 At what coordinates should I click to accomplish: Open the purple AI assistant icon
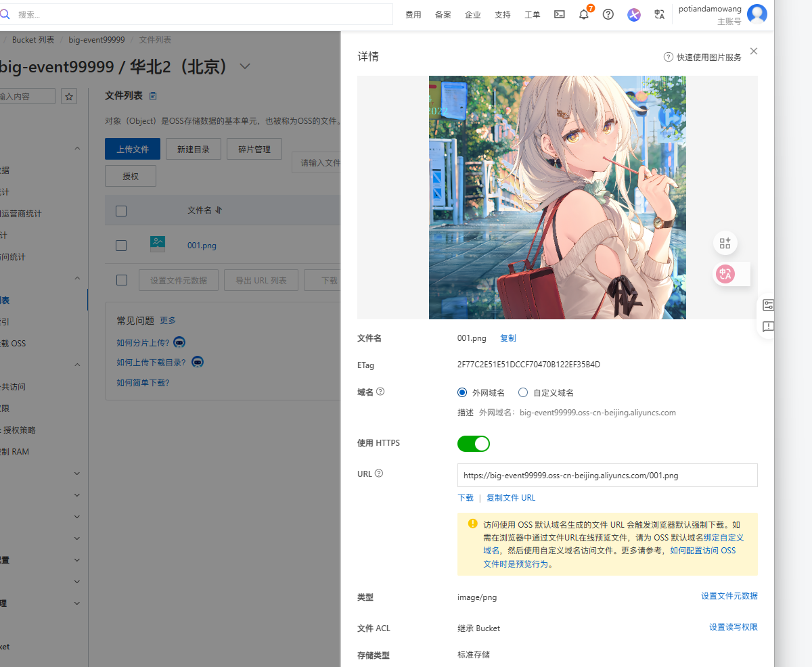634,15
